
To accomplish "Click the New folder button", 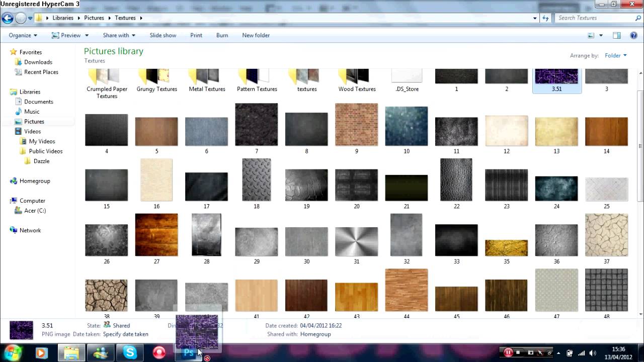I will (x=256, y=35).
